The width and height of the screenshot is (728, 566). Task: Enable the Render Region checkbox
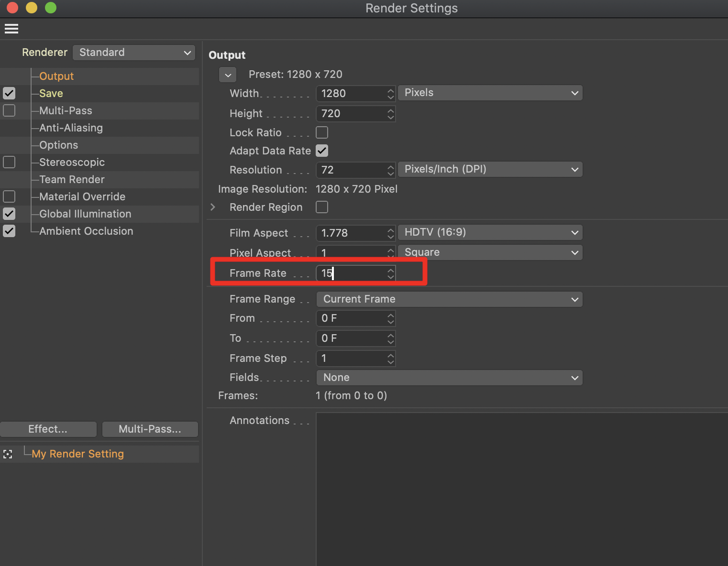pos(322,207)
